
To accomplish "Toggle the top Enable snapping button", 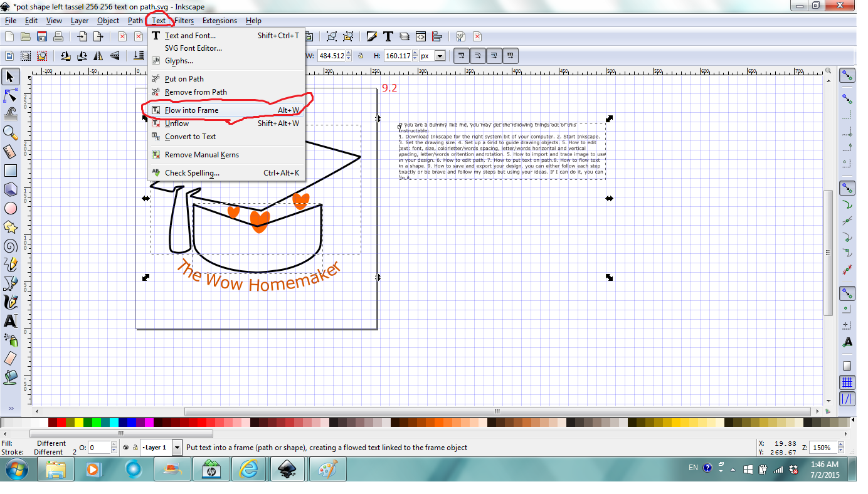I will tap(847, 76).
